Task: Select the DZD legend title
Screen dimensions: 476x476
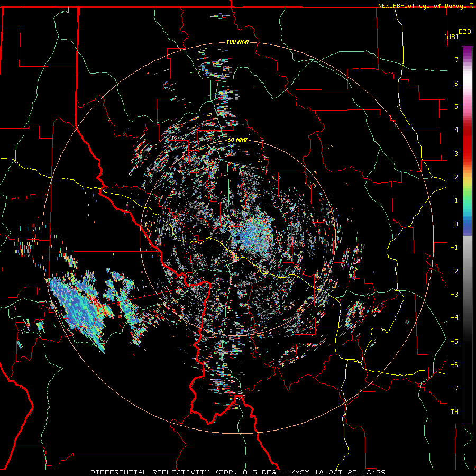Action: (x=465, y=32)
